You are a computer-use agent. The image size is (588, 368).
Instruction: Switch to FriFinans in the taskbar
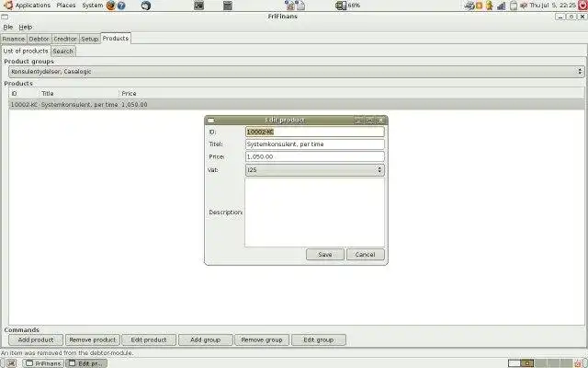pos(43,363)
